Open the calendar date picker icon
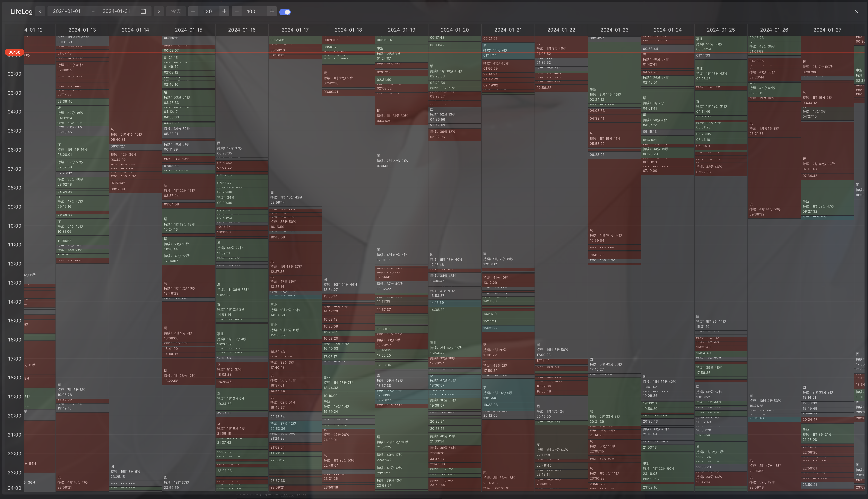The height and width of the screenshot is (499, 868). tap(143, 11)
